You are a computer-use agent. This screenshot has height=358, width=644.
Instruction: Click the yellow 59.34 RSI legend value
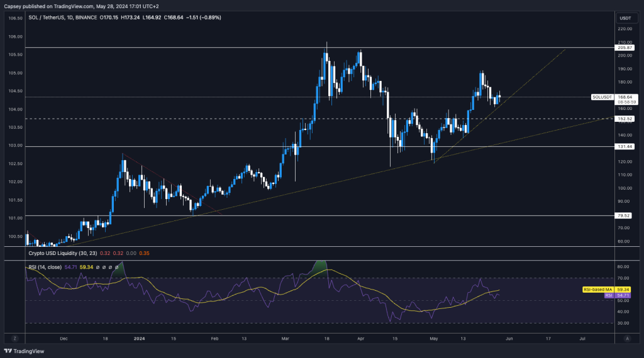coord(86,268)
